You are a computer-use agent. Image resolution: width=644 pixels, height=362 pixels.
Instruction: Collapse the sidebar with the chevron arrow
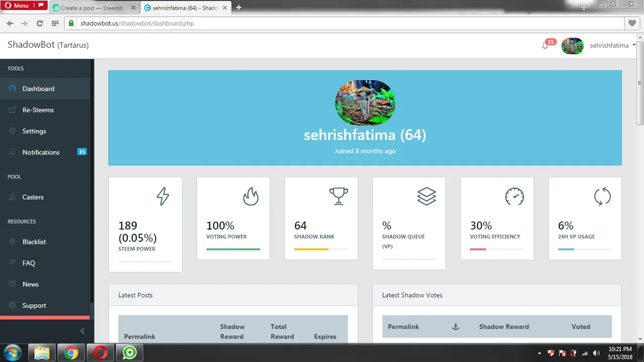pos(83,331)
